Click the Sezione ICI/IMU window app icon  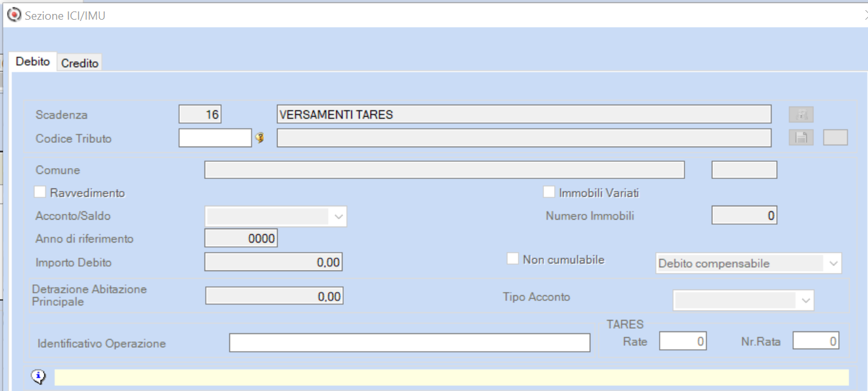tap(13, 15)
